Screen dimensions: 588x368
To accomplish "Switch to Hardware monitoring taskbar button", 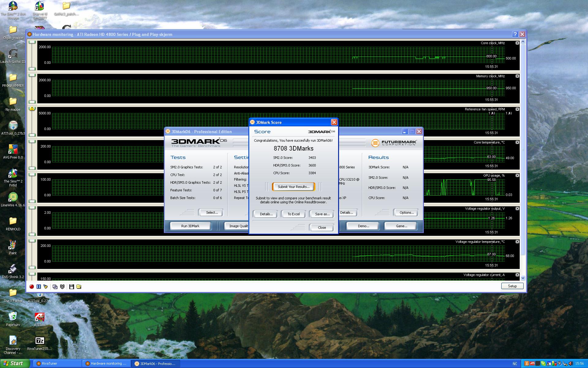I will tap(107, 363).
